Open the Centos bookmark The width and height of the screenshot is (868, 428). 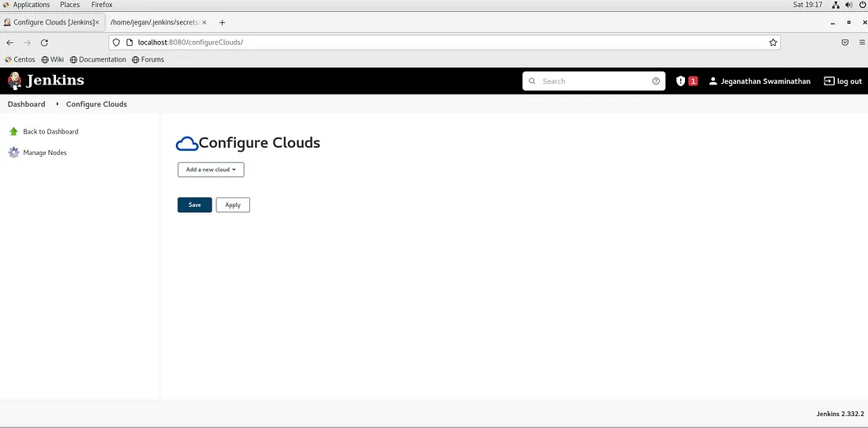click(20, 59)
